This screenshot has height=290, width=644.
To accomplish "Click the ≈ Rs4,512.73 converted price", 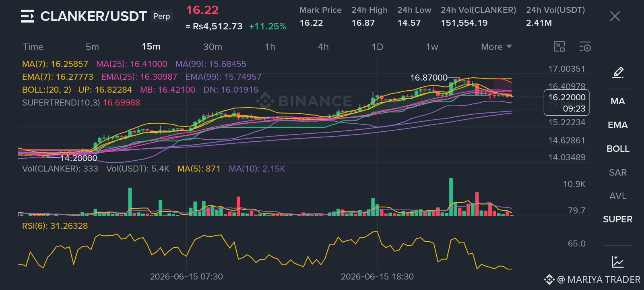I will 214,27.
